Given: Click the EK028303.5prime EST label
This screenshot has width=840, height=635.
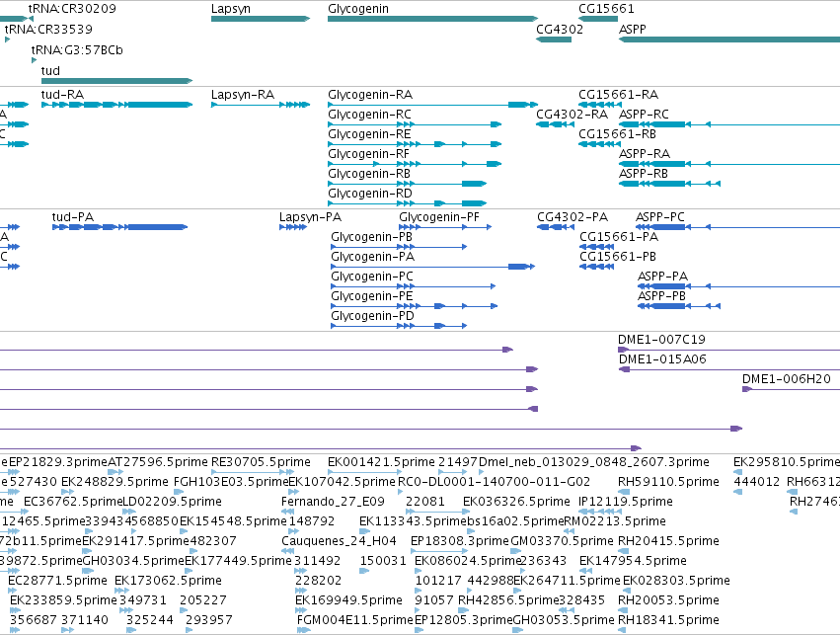Looking at the screenshot, I should click(676, 581).
